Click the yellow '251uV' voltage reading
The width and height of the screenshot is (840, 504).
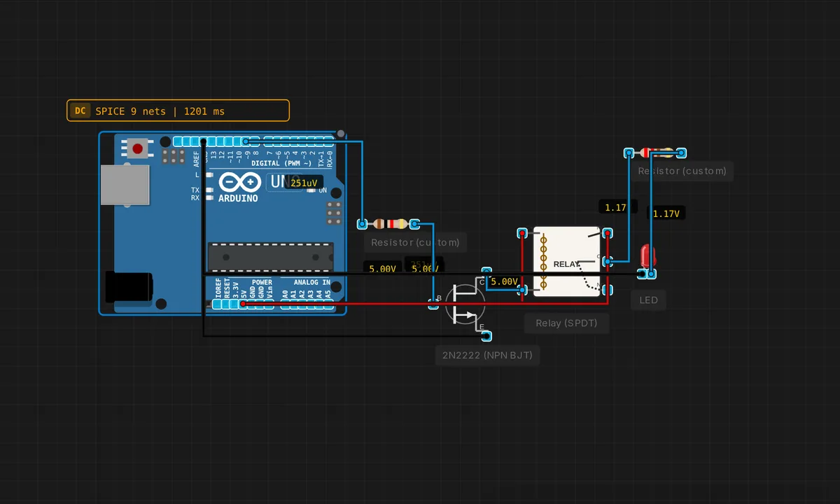point(304,183)
